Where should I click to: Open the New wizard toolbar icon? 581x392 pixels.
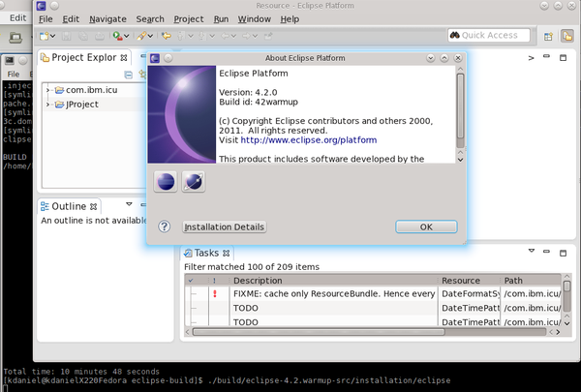tap(45, 36)
